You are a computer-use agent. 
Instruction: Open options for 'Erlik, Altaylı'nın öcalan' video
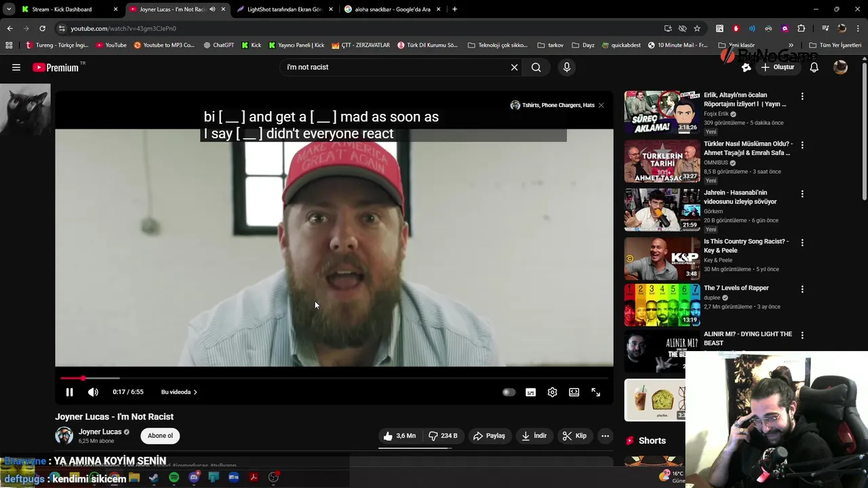coord(802,96)
